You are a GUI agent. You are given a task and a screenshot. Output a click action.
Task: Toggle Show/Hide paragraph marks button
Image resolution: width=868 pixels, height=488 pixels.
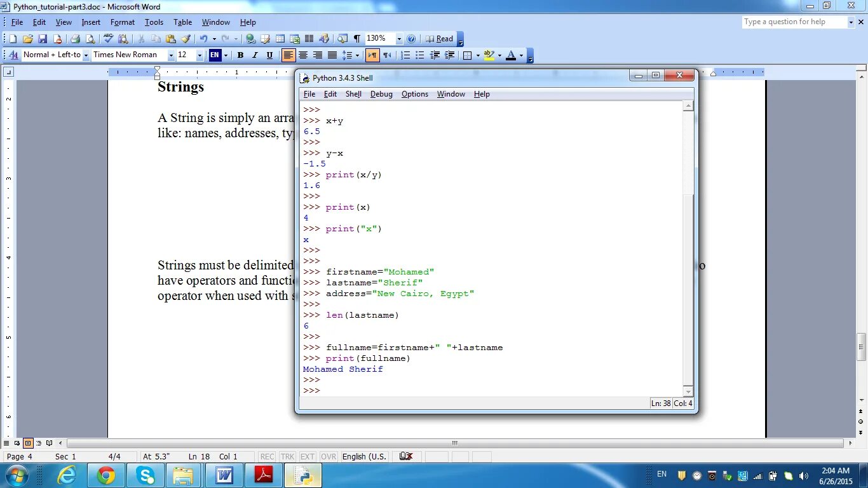357,39
